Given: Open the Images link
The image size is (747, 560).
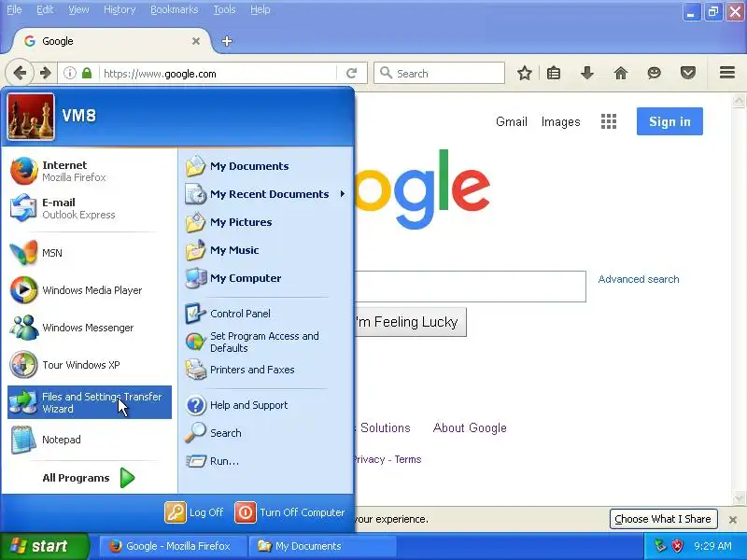Looking at the screenshot, I should [561, 122].
